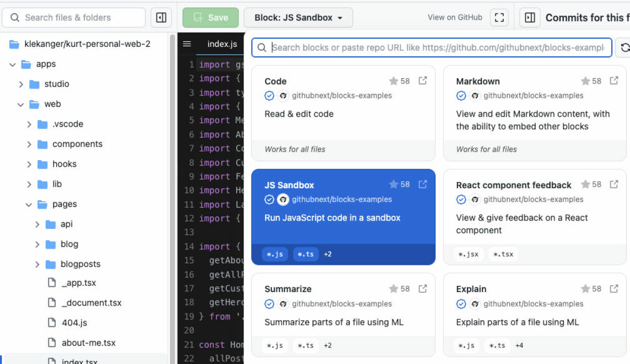Open Code block external link icon
The width and height of the screenshot is (630, 364).
pos(423,81)
